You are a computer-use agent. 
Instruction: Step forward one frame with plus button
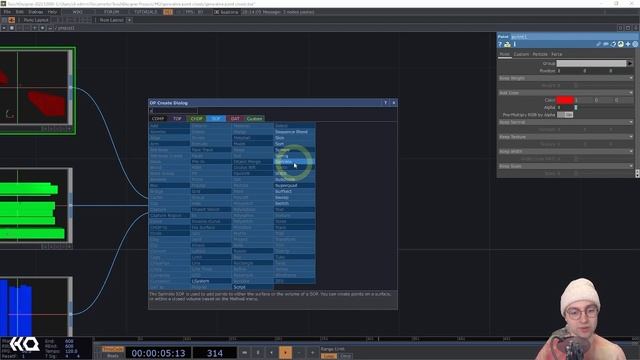click(313, 353)
